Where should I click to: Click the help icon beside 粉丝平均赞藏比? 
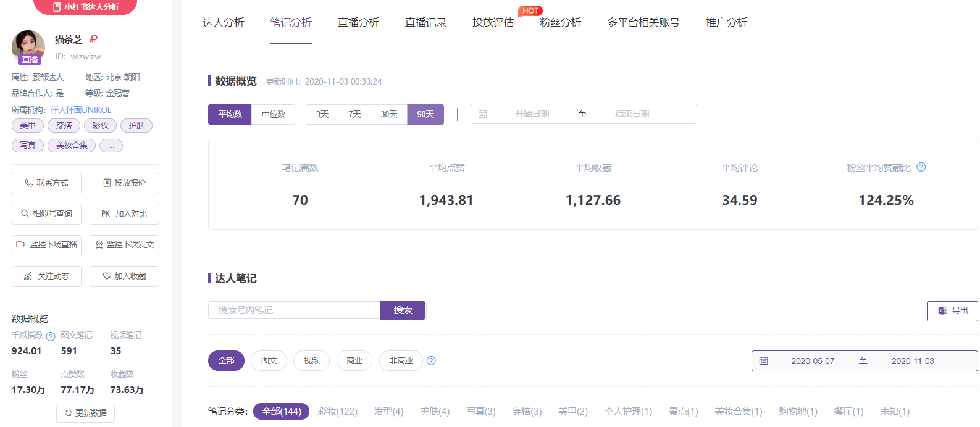point(921,167)
